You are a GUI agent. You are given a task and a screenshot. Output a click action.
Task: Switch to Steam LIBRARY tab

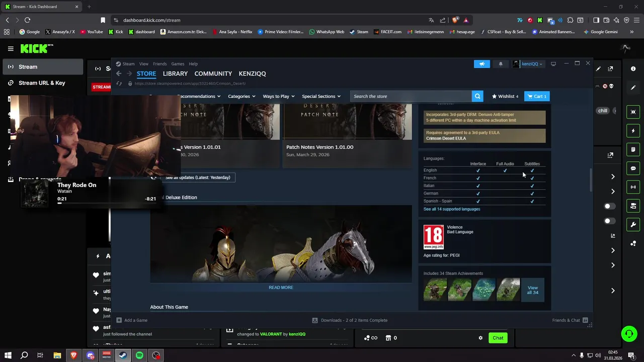click(175, 73)
